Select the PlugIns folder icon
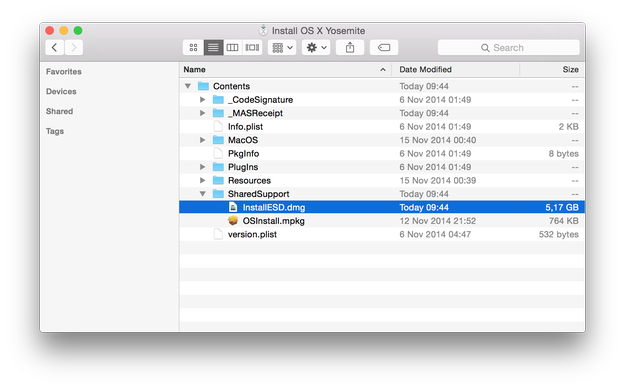Viewport: 625px width, 389px height. (x=218, y=167)
